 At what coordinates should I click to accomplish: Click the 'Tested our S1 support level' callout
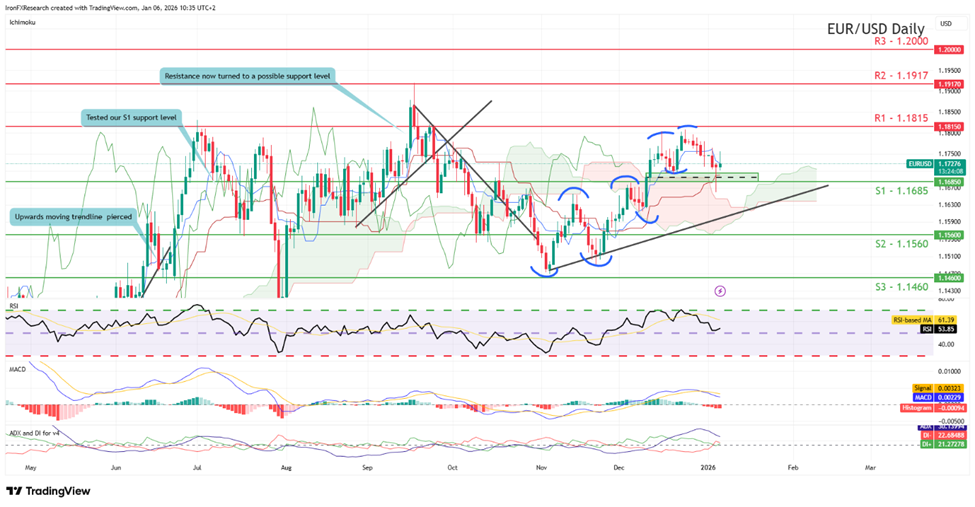click(x=132, y=118)
